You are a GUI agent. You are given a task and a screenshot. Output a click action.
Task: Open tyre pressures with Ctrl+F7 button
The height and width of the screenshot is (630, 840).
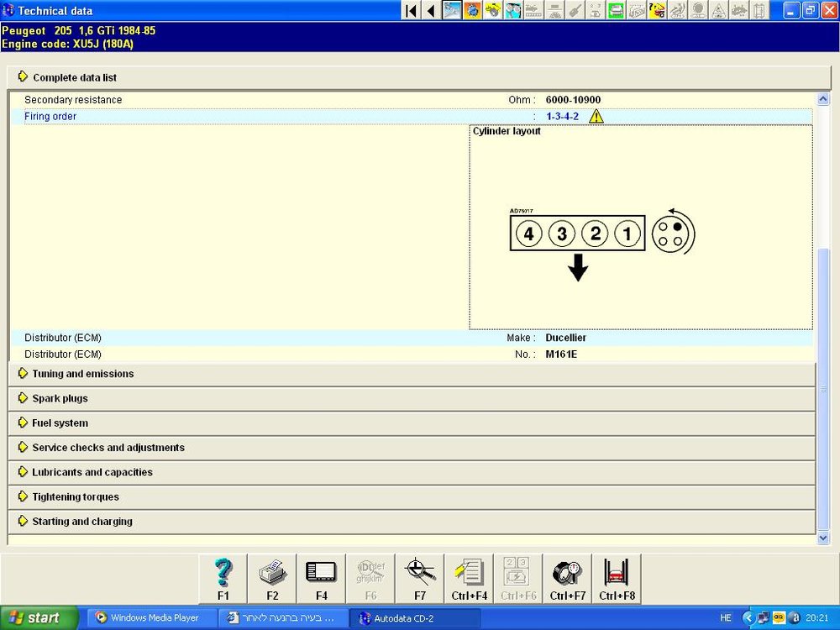568,579
